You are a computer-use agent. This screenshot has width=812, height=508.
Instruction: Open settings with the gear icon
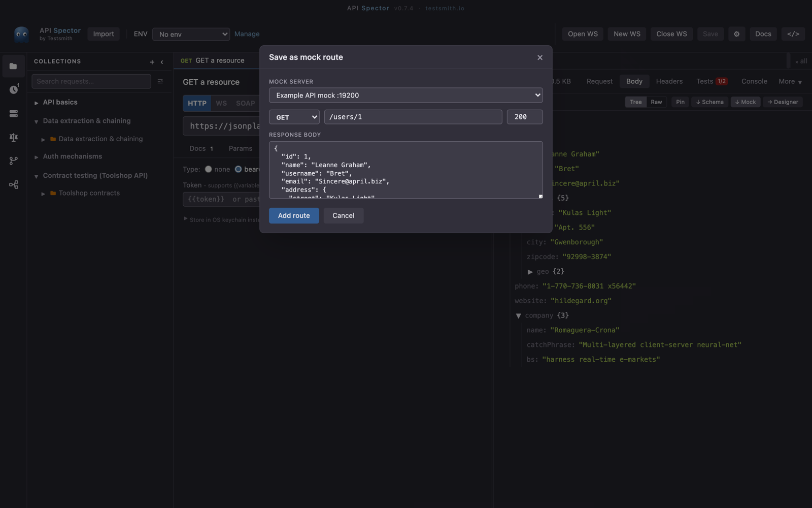737,34
